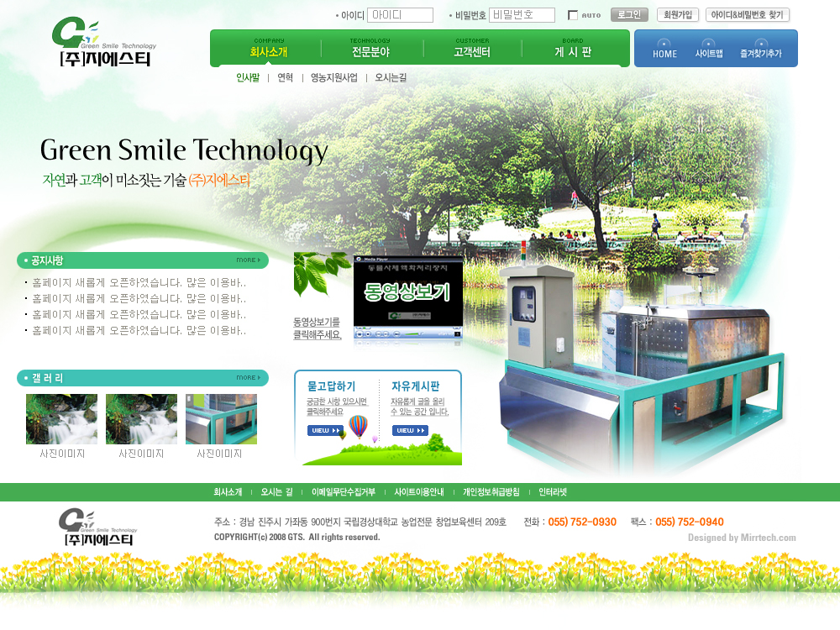Viewport: 840px width, 630px height.
Task: Open the 사이트맵 sitemap icon
Action: tap(709, 48)
